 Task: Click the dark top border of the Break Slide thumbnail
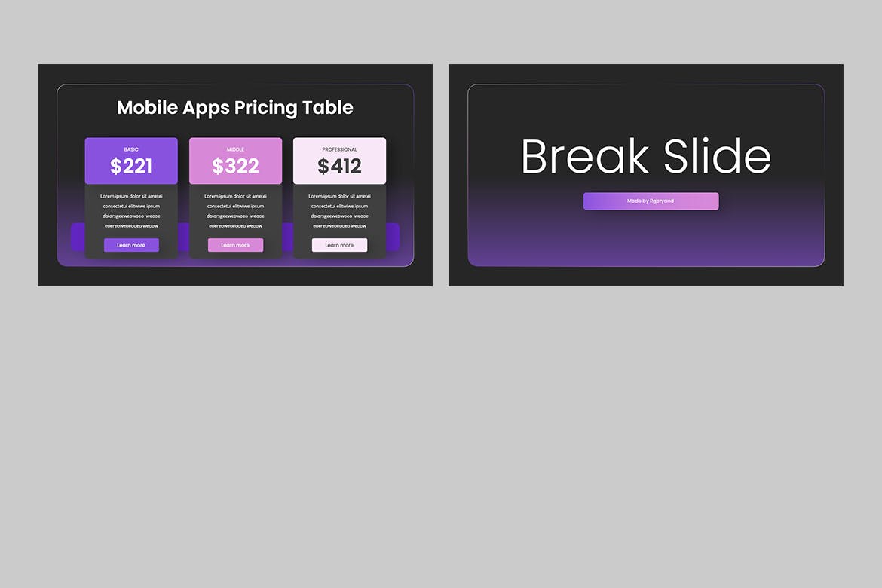646,73
